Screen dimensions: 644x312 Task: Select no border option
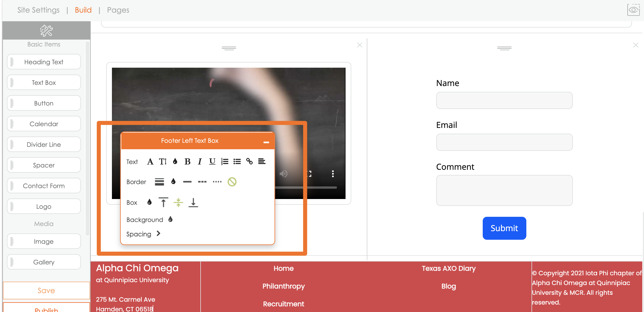pos(232,182)
